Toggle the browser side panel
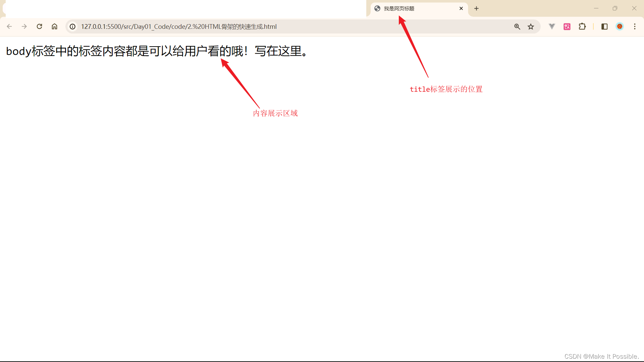 point(604,26)
